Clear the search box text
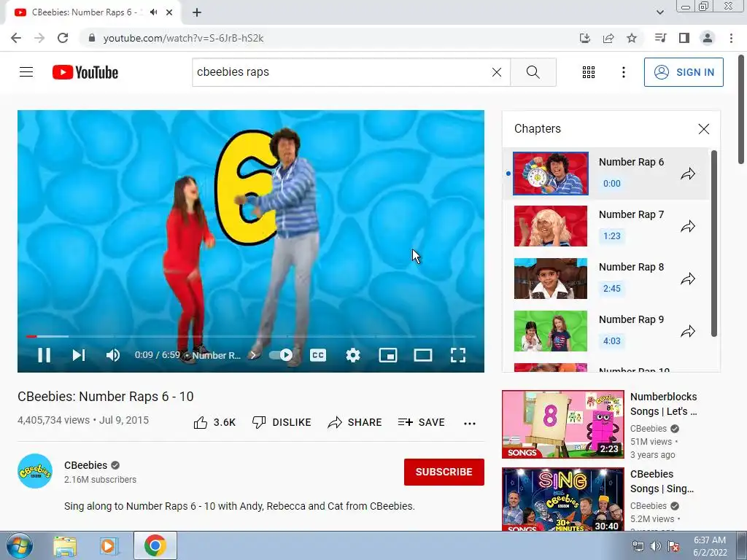Screen dimensions: 747x560 pyautogui.click(x=496, y=72)
